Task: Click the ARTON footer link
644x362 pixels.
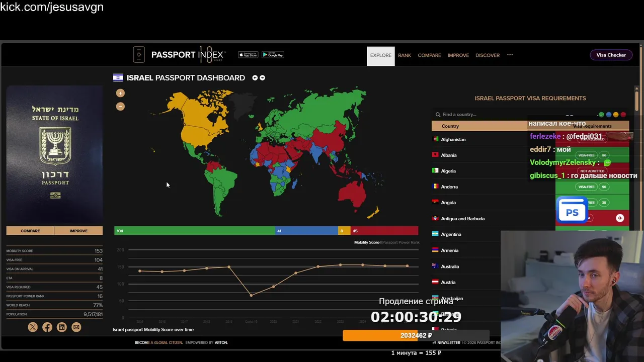Action: pyautogui.click(x=221, y=342)
